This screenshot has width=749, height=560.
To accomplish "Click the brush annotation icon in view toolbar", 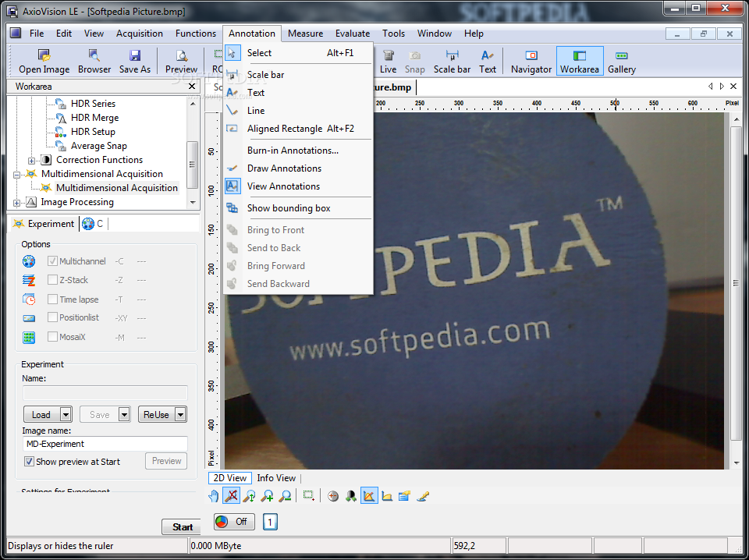I will click(x=423, y=496).
